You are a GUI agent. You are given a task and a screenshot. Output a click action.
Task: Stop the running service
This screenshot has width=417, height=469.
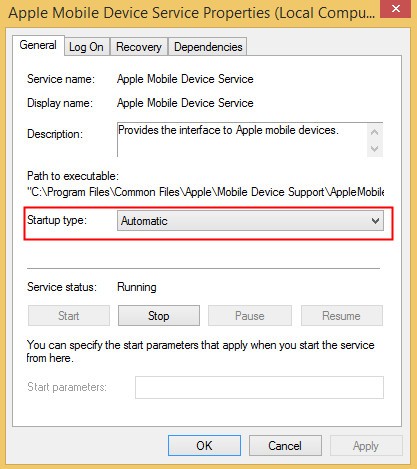[x=159, y=316]
